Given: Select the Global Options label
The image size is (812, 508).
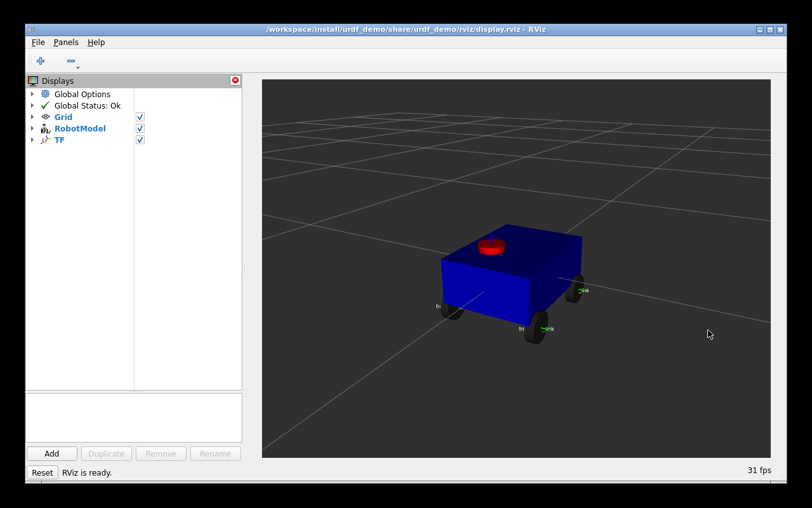Looking at the screenshot, I should 82,94.
